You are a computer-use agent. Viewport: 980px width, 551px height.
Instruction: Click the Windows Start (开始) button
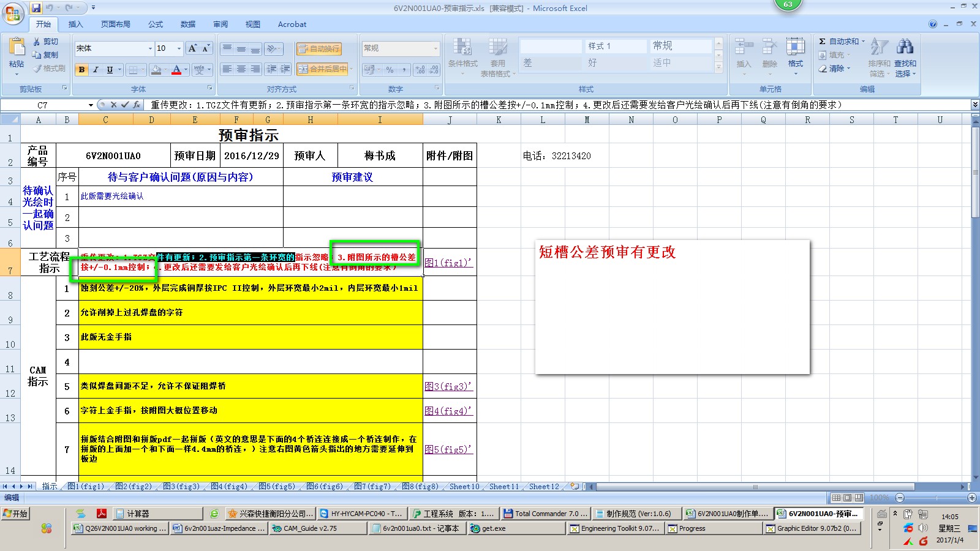(x=16, y=514)
